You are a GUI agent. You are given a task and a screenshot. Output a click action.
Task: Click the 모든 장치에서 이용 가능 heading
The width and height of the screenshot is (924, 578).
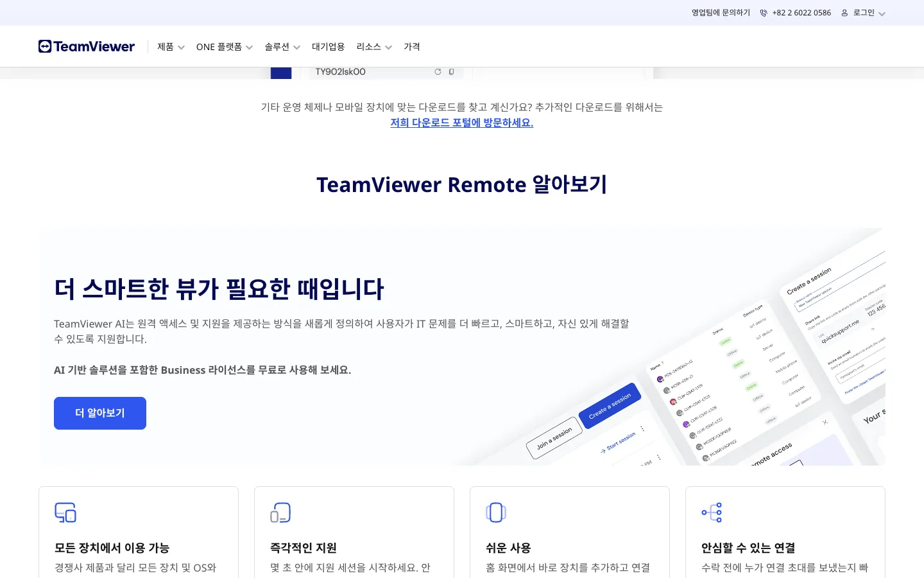tap(112, 548)
